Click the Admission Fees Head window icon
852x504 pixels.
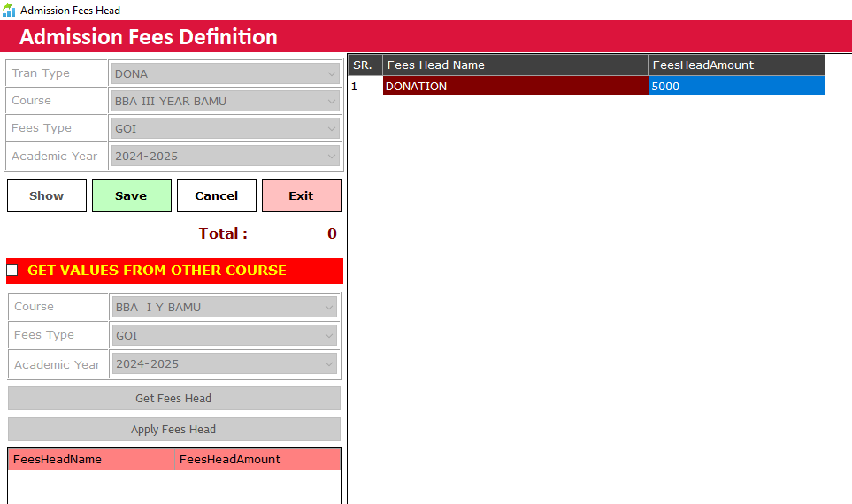9,11
